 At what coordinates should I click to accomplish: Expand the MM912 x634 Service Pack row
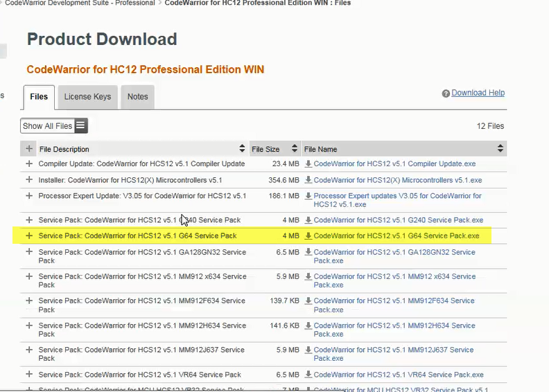[29, 276]
